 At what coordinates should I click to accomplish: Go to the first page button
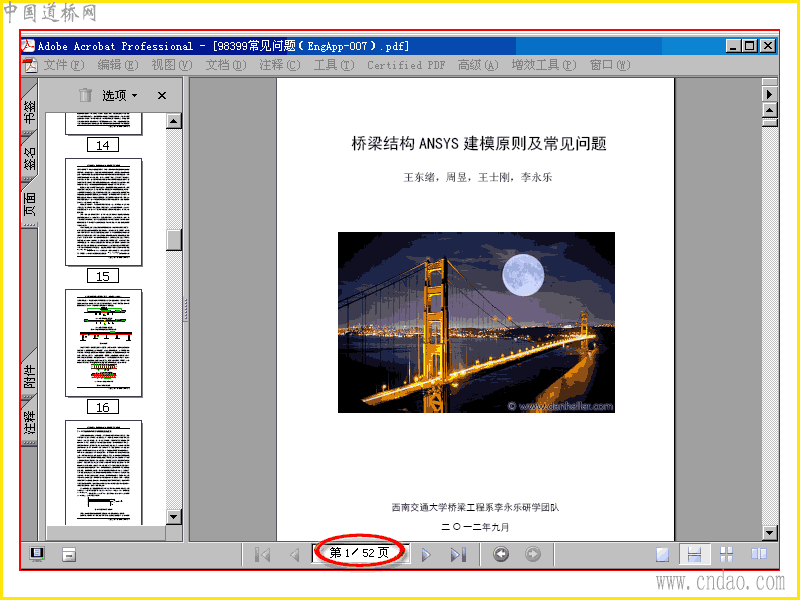click(262, 555)
